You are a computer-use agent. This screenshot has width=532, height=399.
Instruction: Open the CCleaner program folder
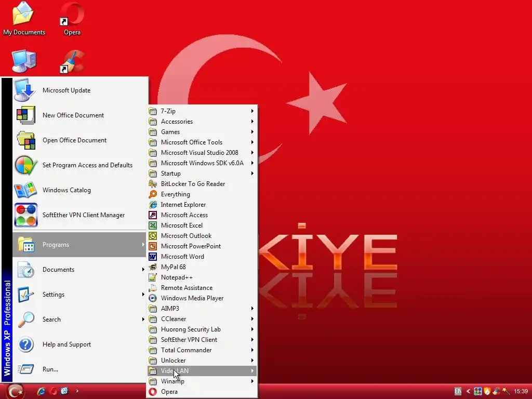pyautogui.click(x=202, y=319)
